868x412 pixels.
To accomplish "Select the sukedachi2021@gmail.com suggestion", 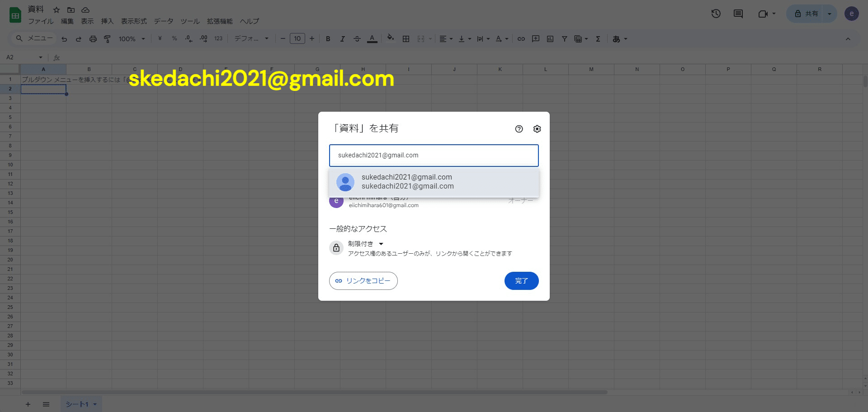I will [x=434, y=182].
